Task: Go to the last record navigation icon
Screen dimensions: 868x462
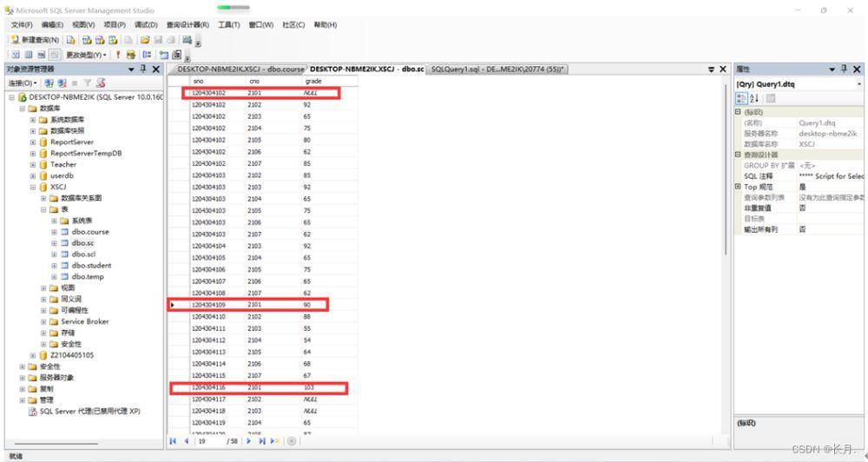Action: [x=264, y=441]
